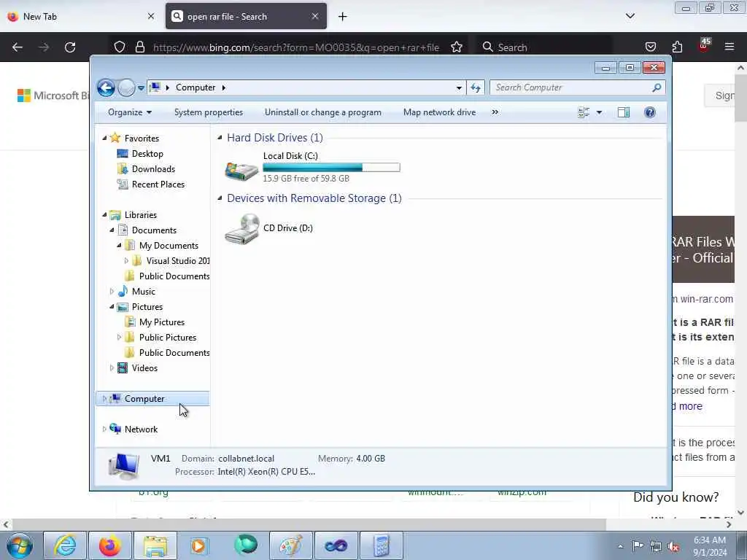Open a new Firefox tab with plus button
747x560 pixels.
[x=343, y=17]
